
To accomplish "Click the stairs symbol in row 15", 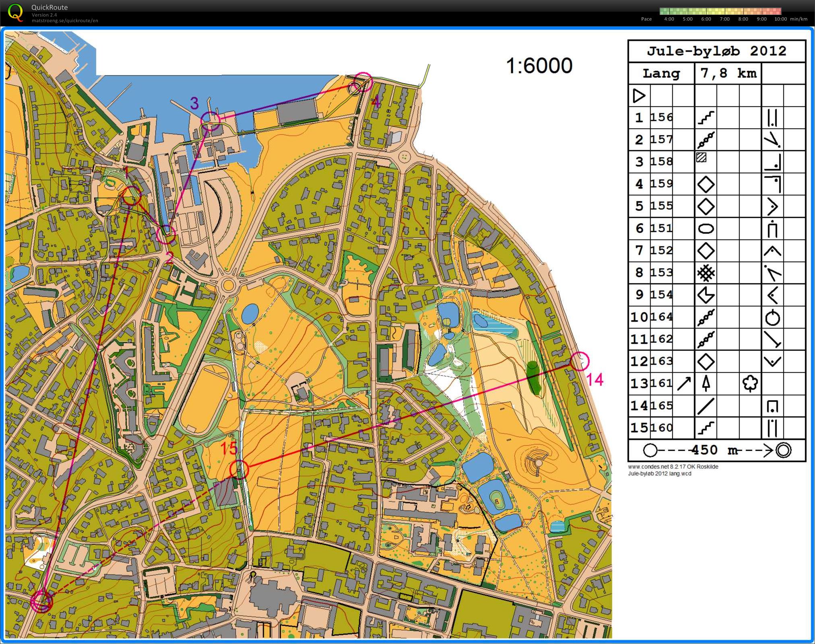I will click(706, 428).
